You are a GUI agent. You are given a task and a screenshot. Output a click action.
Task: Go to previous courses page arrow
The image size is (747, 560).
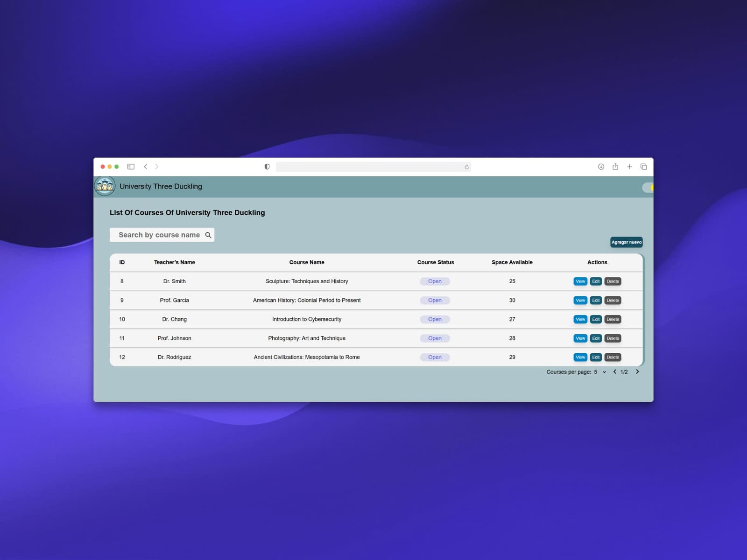click(x=615, y=372)
